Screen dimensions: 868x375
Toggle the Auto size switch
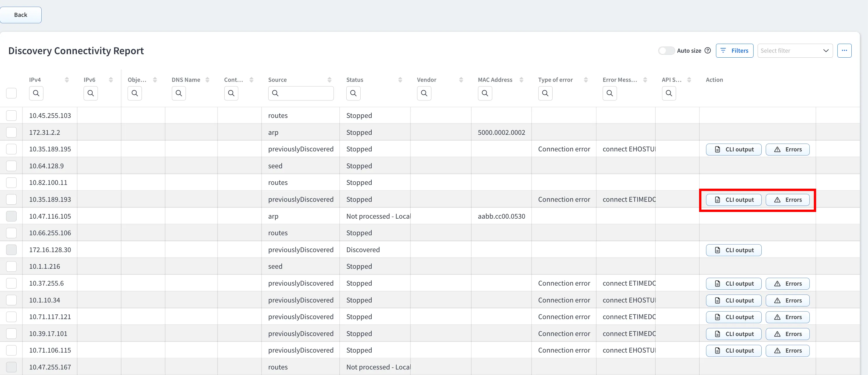[666, 51]
